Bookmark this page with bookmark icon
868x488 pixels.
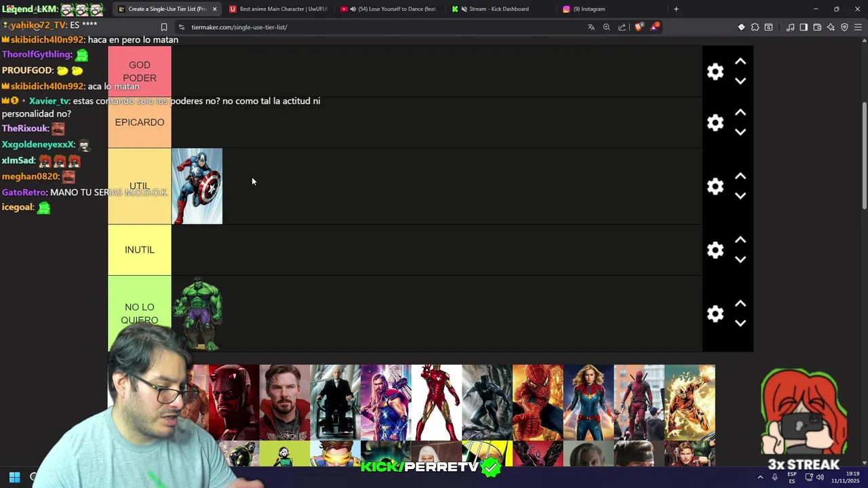pyautogui.click(x=163, y=27)
